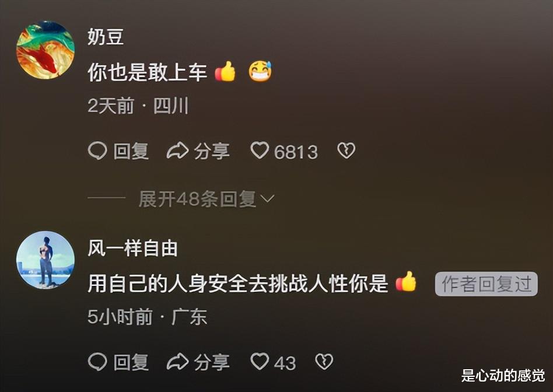Click the chevron next to 展开48条回复
The image size is (553, 392).
[x=267, y=199]
